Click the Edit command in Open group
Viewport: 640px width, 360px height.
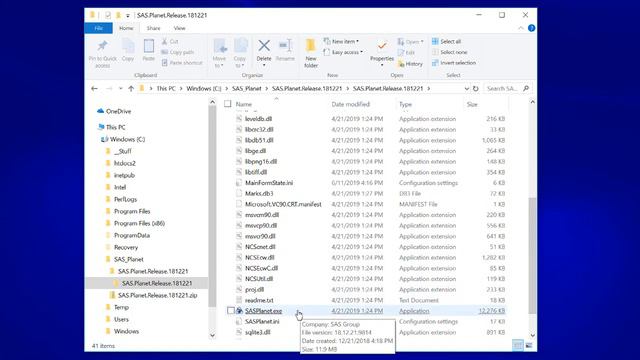[406, 52]
